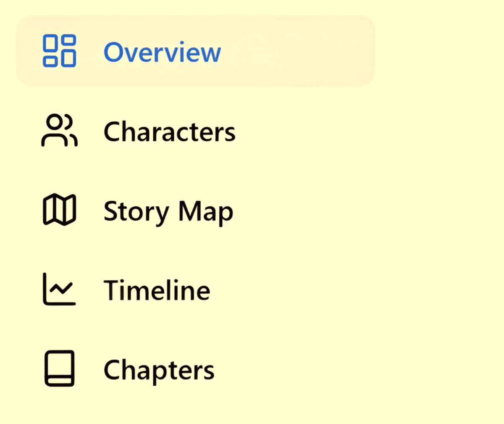Screen dimensions: 504x424
Task: Click the Chapters text label
Action: coord(159,370)
